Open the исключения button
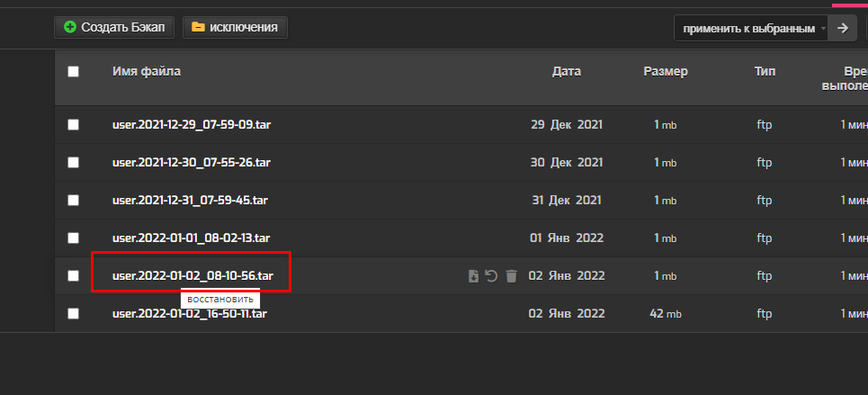Image resolution: width=868 pixels, height=395 pixels. point(235,27)
